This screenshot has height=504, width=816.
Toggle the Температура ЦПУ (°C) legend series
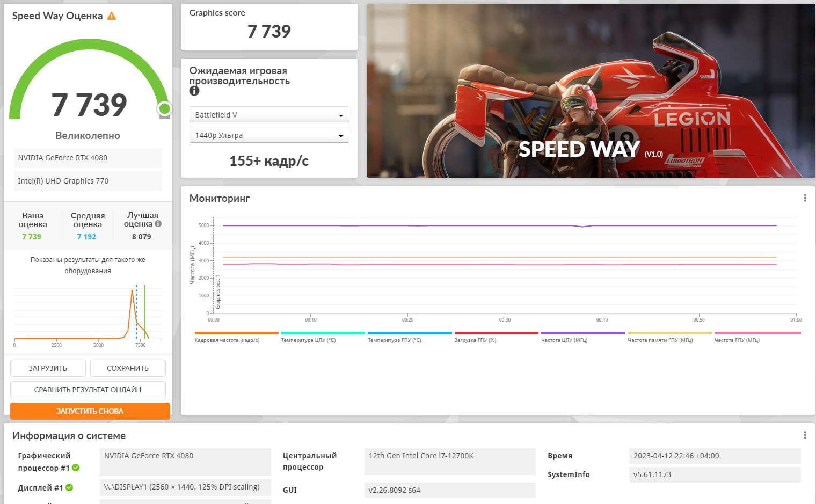323,338
